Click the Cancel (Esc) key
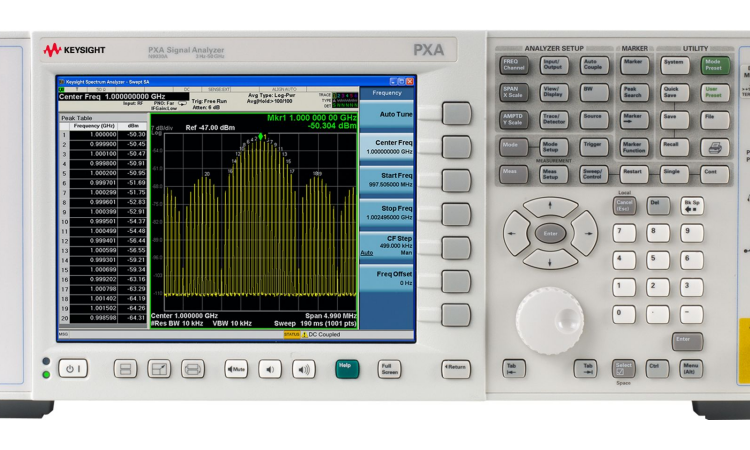This screenshot has height=450, width=750. pyautogui.click(x=624, y=206)
